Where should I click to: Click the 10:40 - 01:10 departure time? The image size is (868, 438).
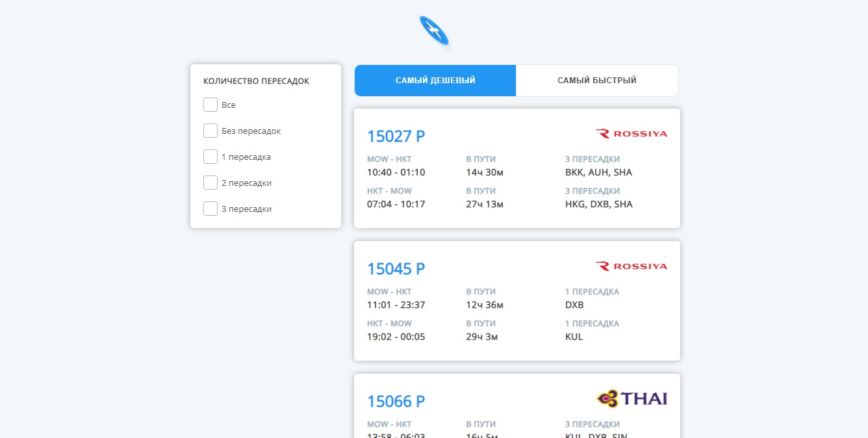[396, 173]
